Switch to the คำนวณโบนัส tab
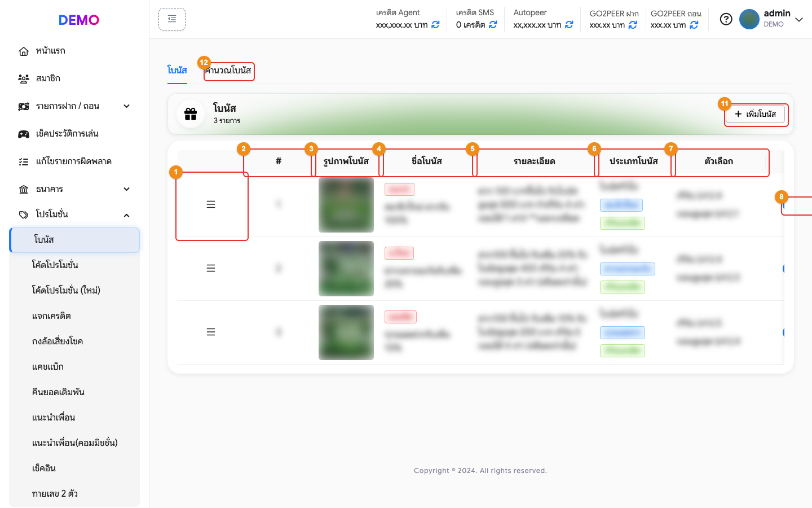812x508 pixels. (228, 71)
